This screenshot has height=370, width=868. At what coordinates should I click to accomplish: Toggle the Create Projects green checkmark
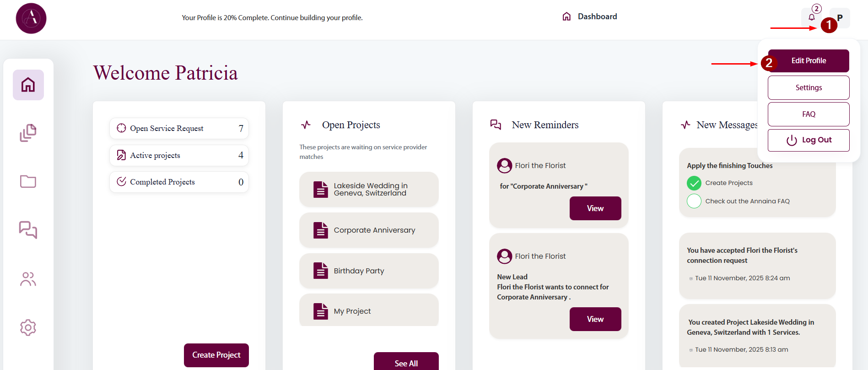(x=694, y=183)
